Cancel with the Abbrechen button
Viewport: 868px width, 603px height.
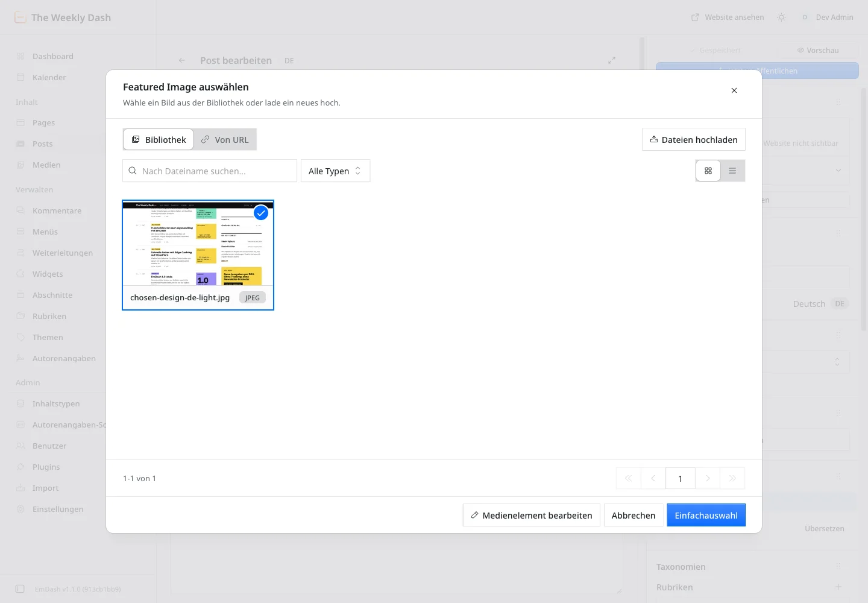click(x=634, y=515)
